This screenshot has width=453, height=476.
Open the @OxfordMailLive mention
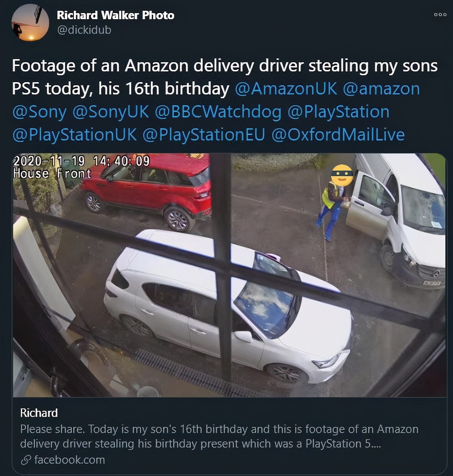[338, 135]
